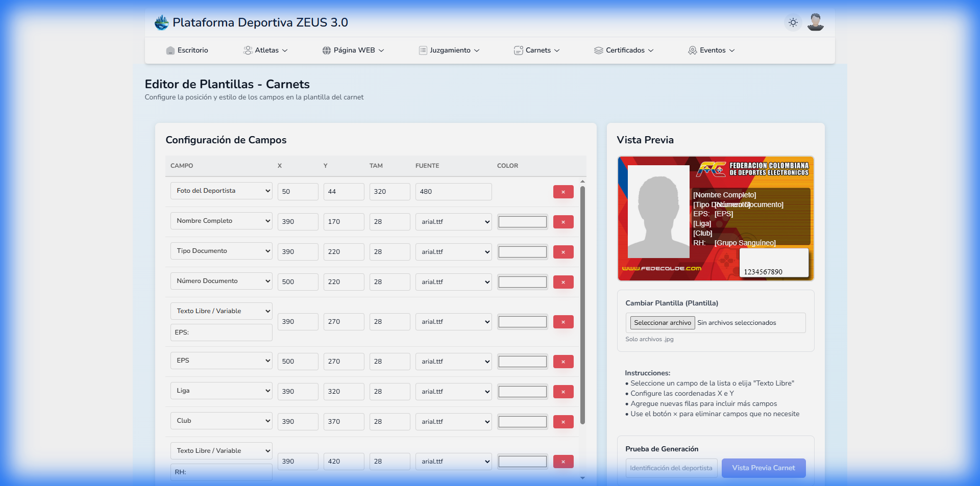Open the Carnets navigation menu

[537, 50]
